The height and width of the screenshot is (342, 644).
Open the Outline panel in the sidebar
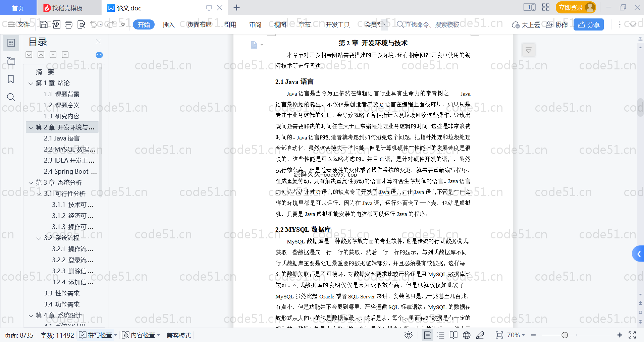point(11,43)
